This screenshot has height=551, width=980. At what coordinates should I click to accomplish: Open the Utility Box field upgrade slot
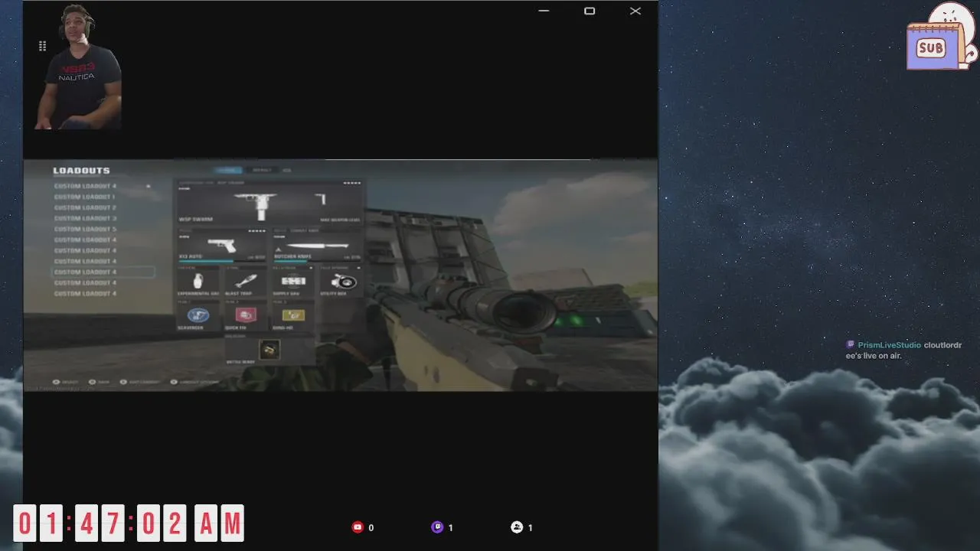tap(341, 282)
